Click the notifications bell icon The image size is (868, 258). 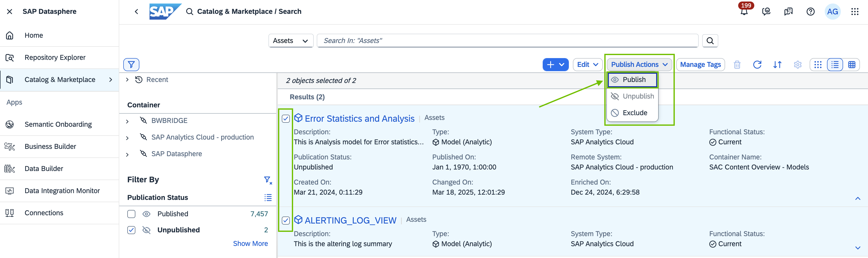(x=744, y=12)
